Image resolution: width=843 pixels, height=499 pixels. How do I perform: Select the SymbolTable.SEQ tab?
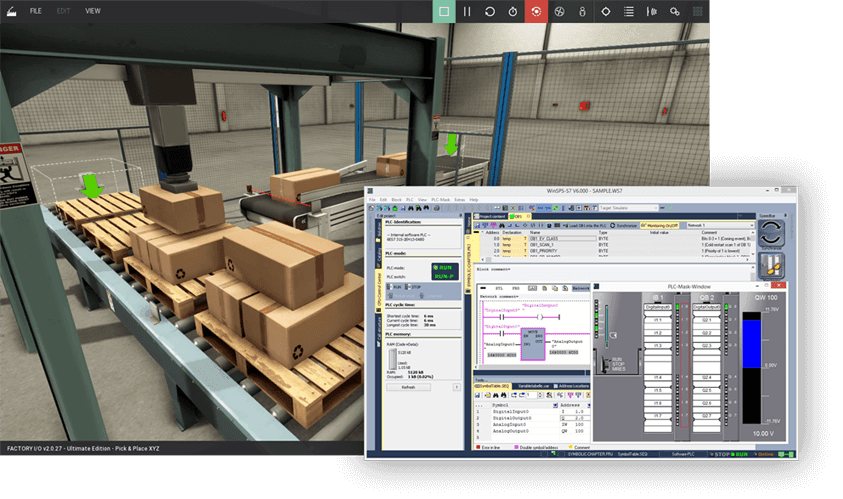[x=491, y=386]
